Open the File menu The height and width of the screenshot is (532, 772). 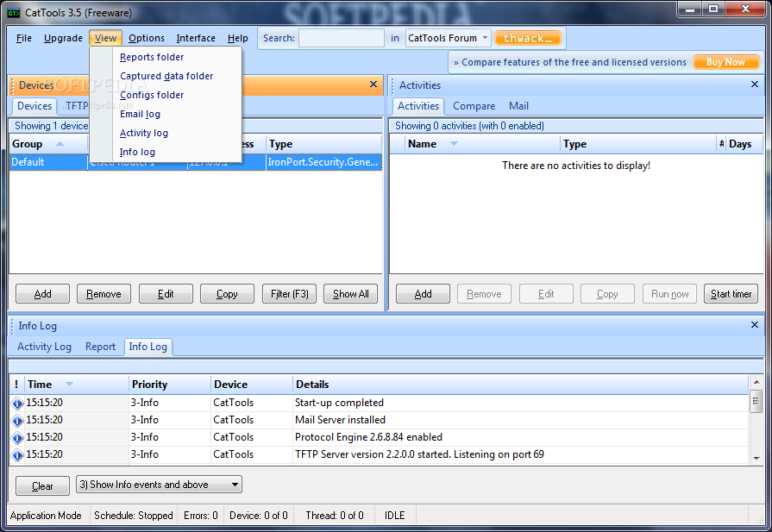click(23, 39)
